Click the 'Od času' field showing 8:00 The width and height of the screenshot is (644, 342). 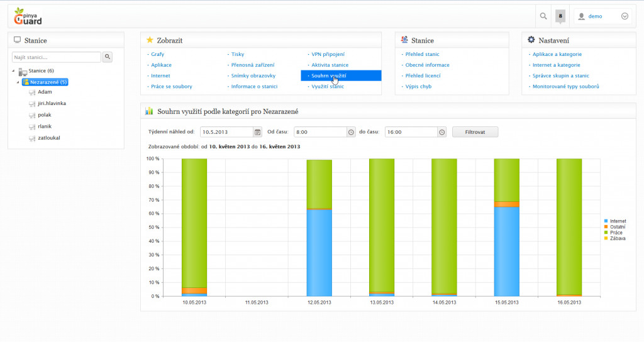(320, 132)
